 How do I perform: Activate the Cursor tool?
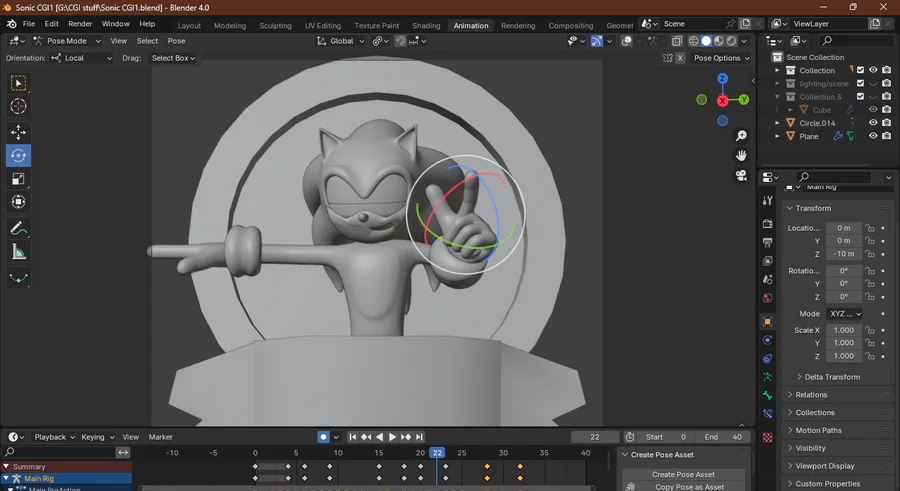18,106
